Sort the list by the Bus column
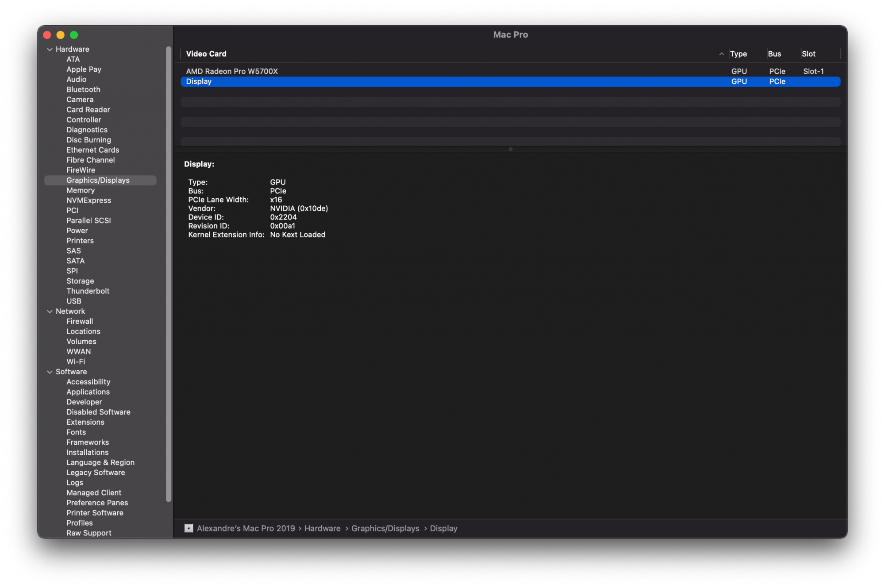 [x=774, y=54]
